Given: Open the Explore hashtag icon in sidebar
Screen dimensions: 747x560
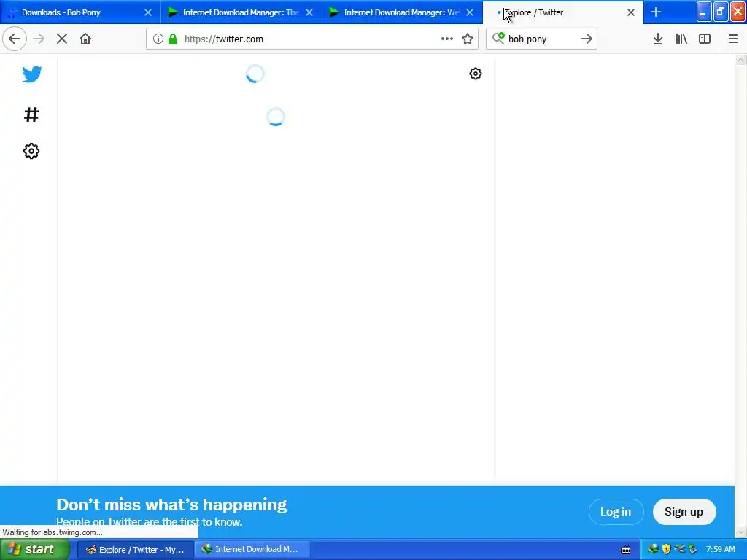Looking at the screenshot, I should 31,114.
